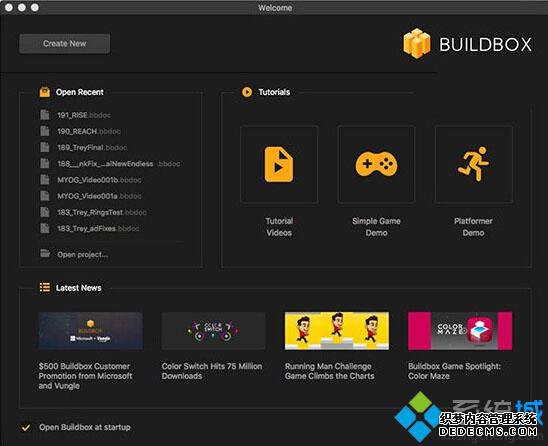This screenshot has width=548, height=446.
Task: Click the Tutorial Videos label
Action: pyautogui.click(x=279, y=227)
